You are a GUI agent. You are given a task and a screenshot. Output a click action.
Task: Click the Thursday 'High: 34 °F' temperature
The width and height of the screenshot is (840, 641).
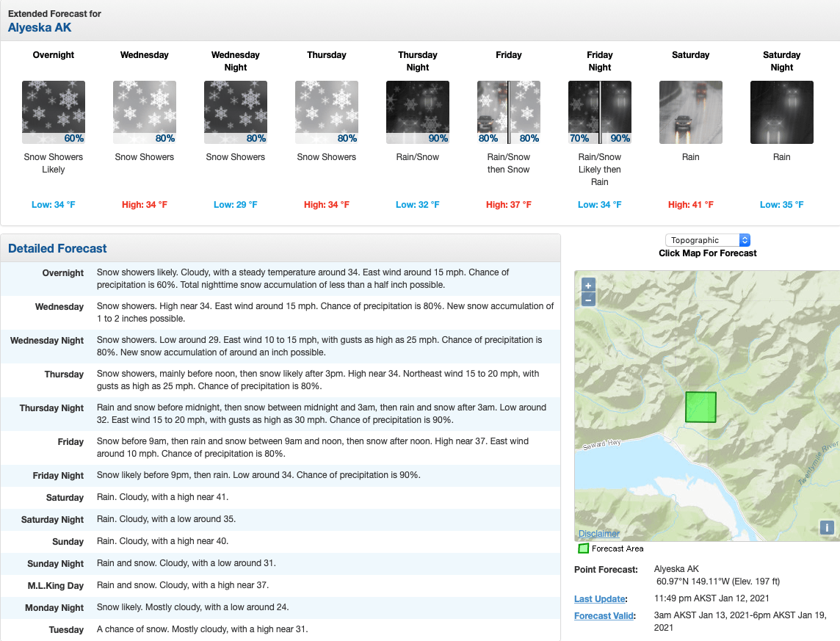[x=327, y=205]
